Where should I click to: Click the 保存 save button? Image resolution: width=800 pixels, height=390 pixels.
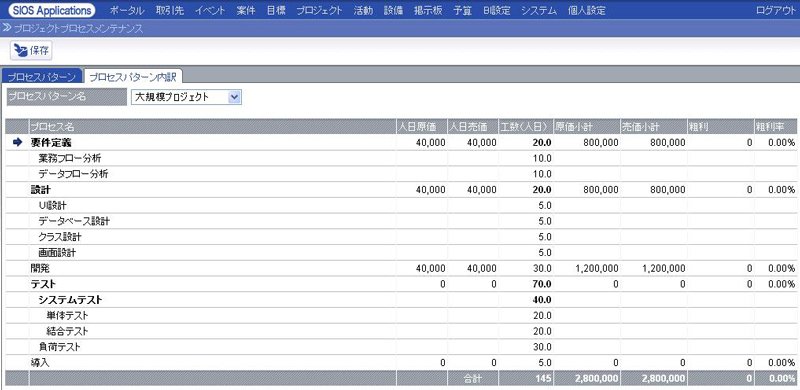(x=31, y=51)
